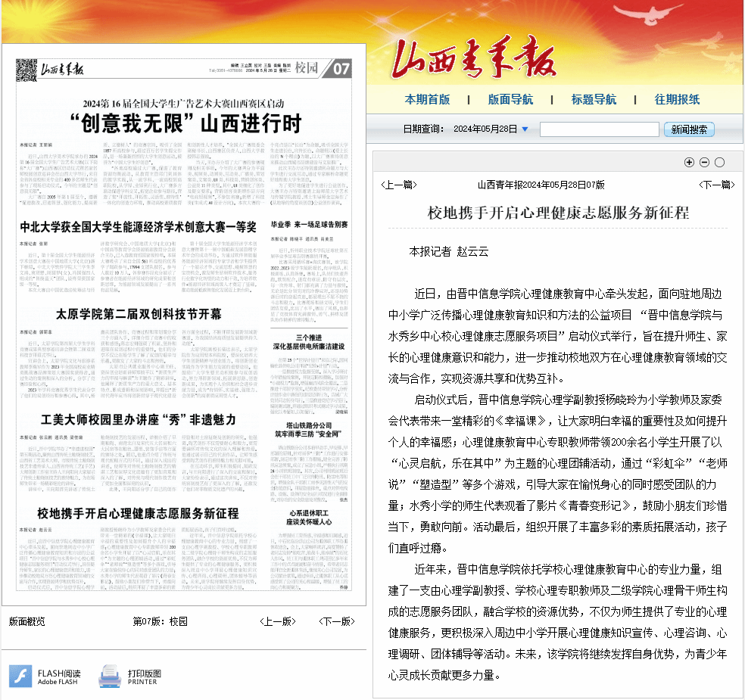Open 标题导航 navigation item
Image resolution: width=745 pixels, height=700 pixels.
pyautogui.click(x=594, y=99)
